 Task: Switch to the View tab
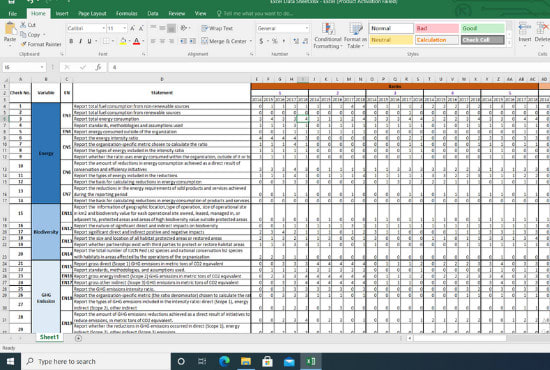(200, 13)
